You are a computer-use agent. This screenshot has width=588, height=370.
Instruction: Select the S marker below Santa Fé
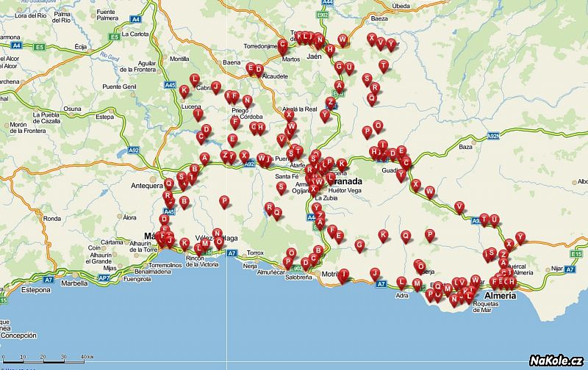coord(282,188)
